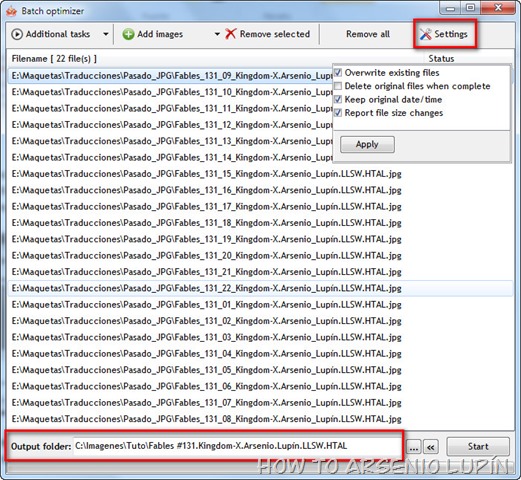Select file Fables_131_07 row
The width and height of the screenshot is (521, 480).
260,403
